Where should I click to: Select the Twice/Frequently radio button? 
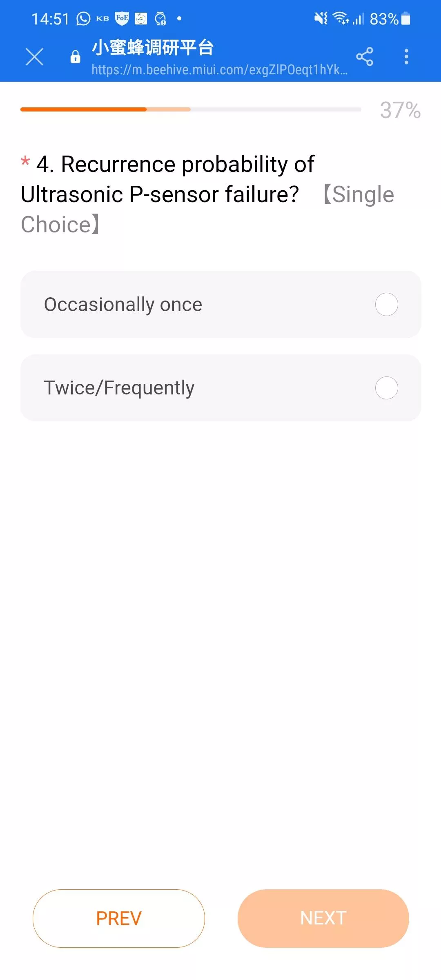click(x=387, y=388)
